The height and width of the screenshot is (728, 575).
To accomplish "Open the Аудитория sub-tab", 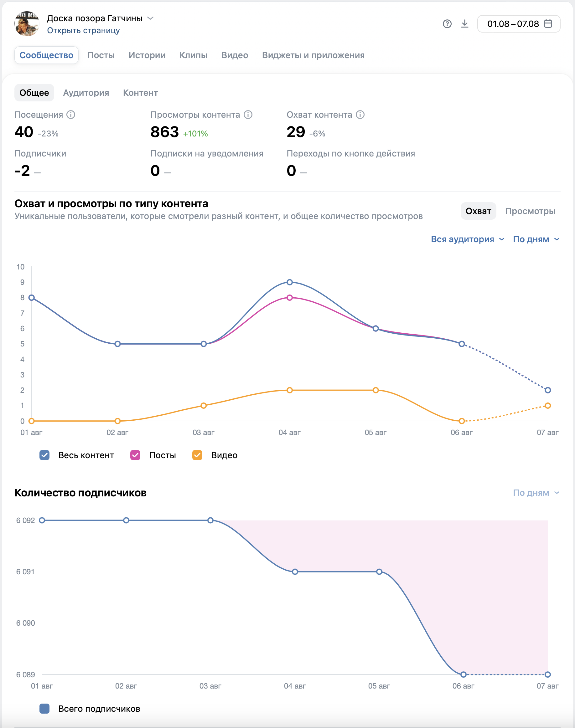I will point(86,93).
